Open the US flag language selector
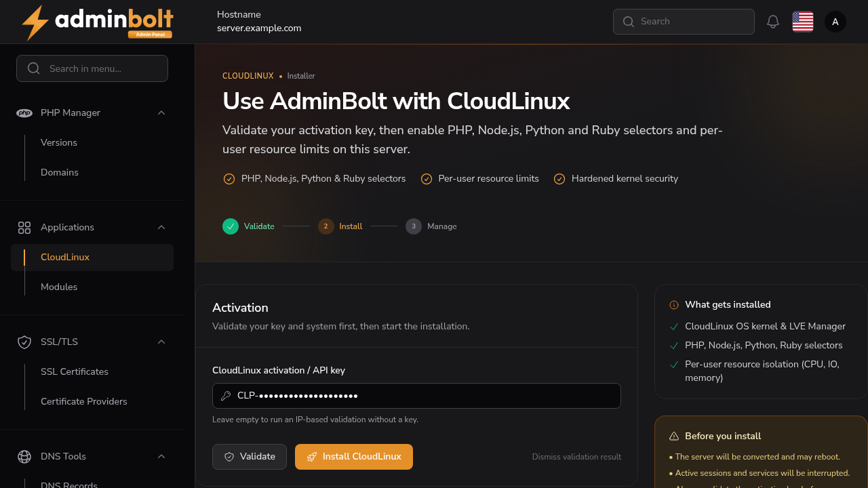The height and width of the screenshot is (488, 868). (x=803, y=22)
